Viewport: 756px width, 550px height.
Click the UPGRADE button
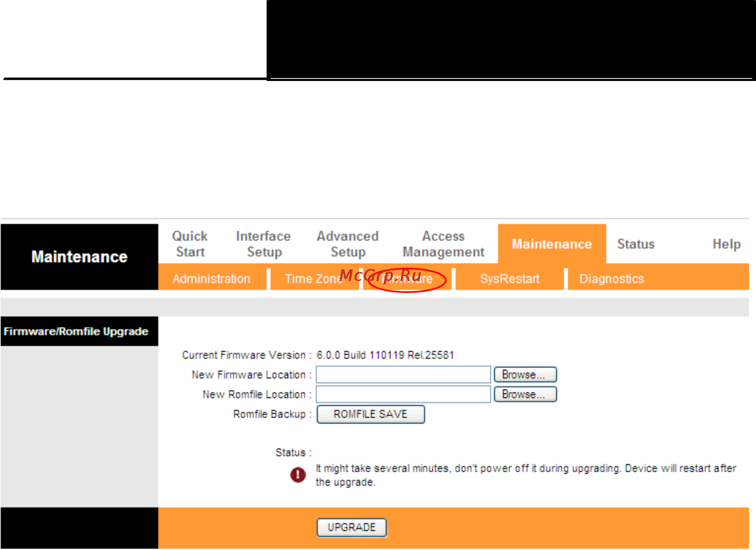click(352, 527)
